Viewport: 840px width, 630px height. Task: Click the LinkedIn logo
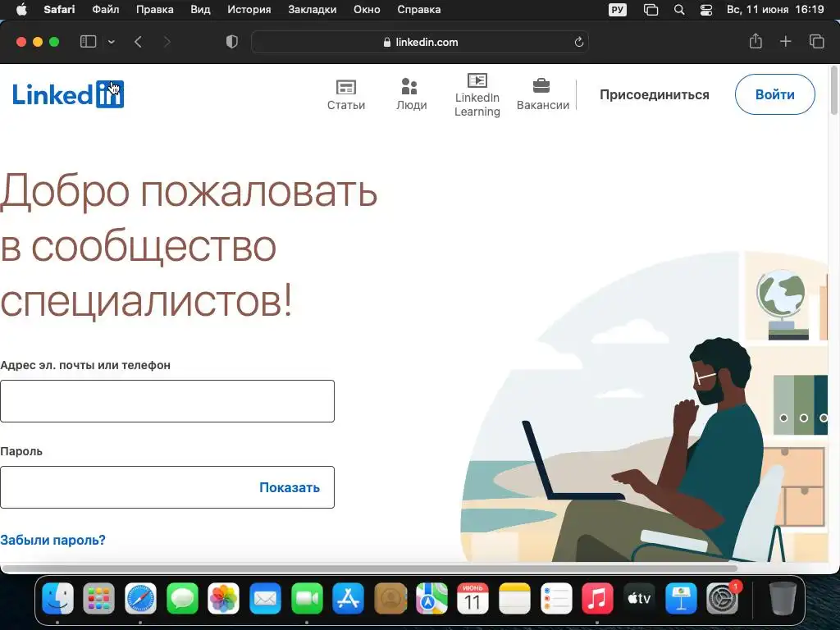click(68, 94)
